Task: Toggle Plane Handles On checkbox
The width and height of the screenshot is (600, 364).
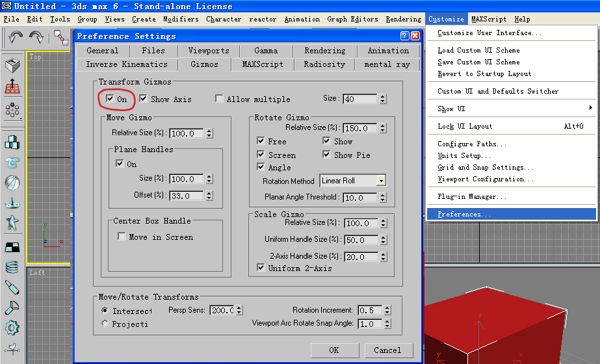Action: point(120,163)
